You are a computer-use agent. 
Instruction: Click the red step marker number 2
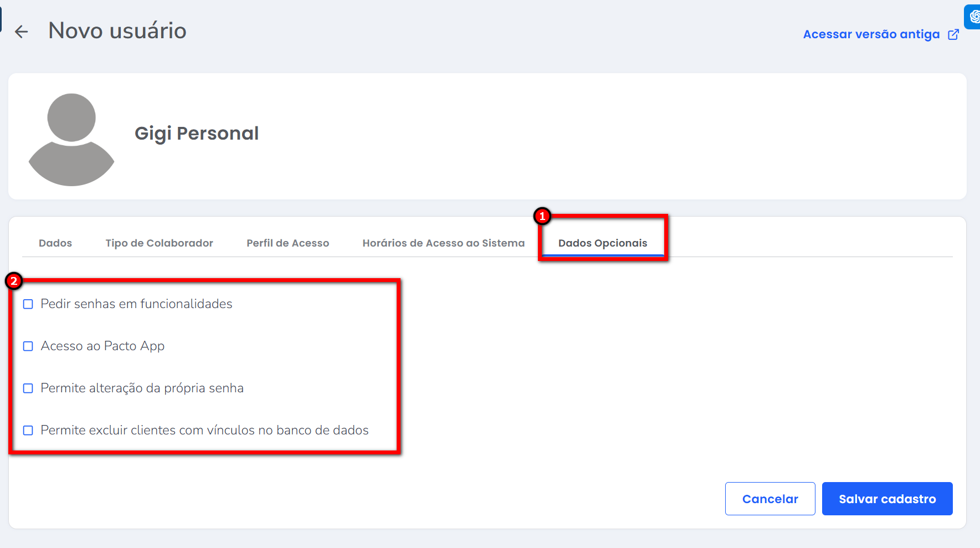coord(14,281)
